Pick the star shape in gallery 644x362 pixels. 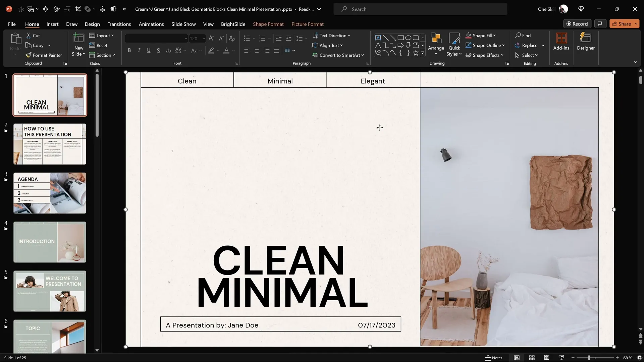click(x=416, y=53)
